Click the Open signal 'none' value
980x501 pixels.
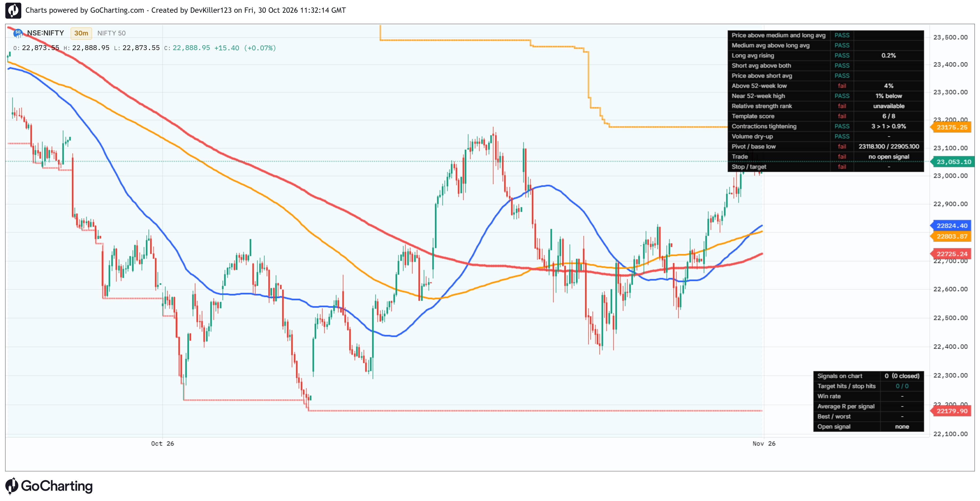[902, 426]
